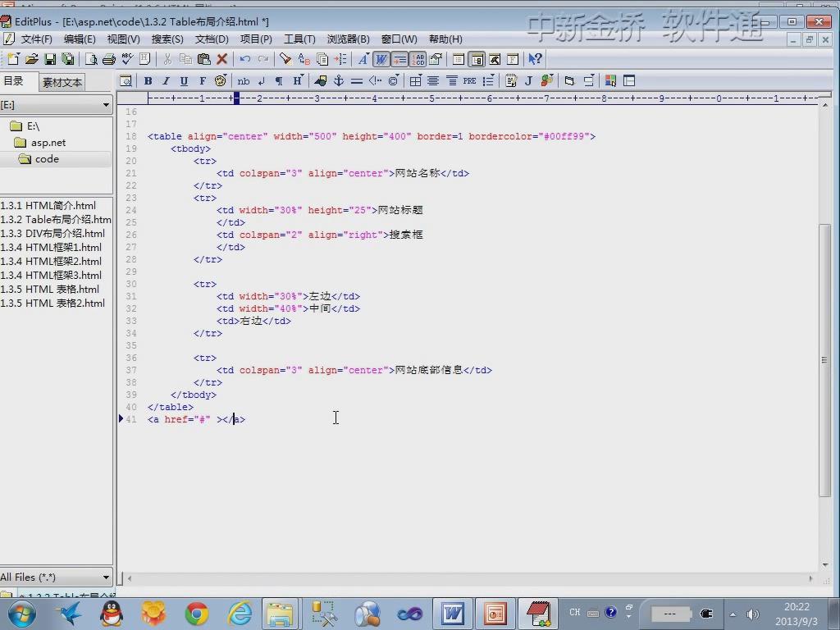
Task: Open the list tag dropdown icon
Action: pyautogui.click(x=488, y=81)
